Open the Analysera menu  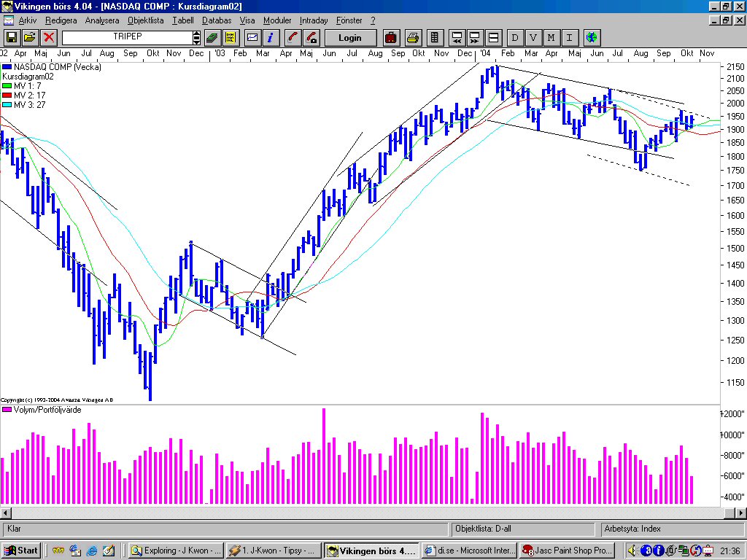point(101,20)
